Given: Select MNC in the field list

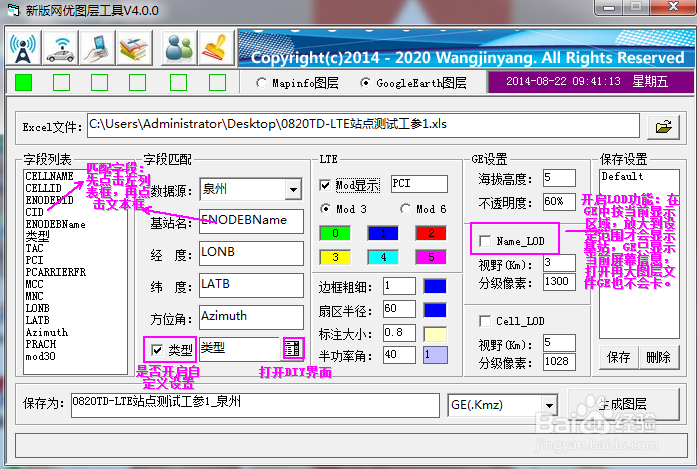Looking at the screenshot, I should [x=34, y=296].
